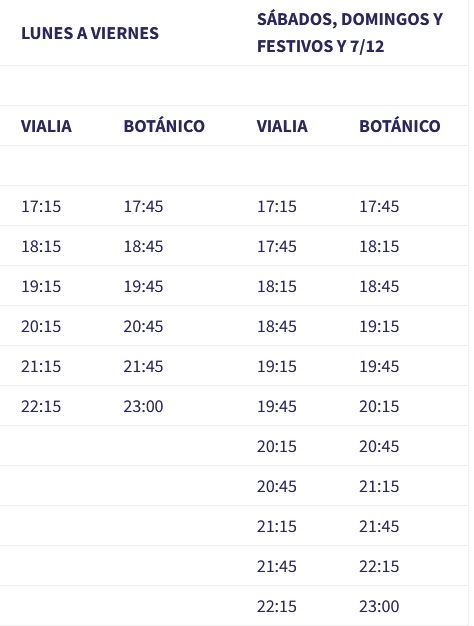
Task: Click the weekend 23:00 Botánico time
Action: (379, 606)
